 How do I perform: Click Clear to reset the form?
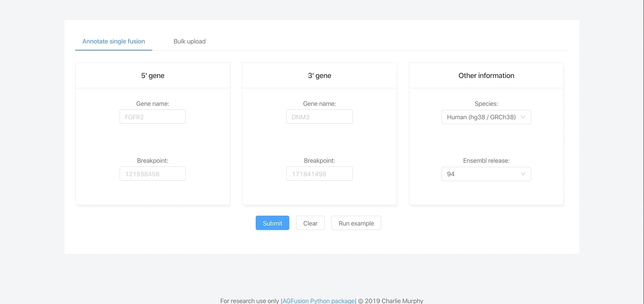[x=310, y=223]
